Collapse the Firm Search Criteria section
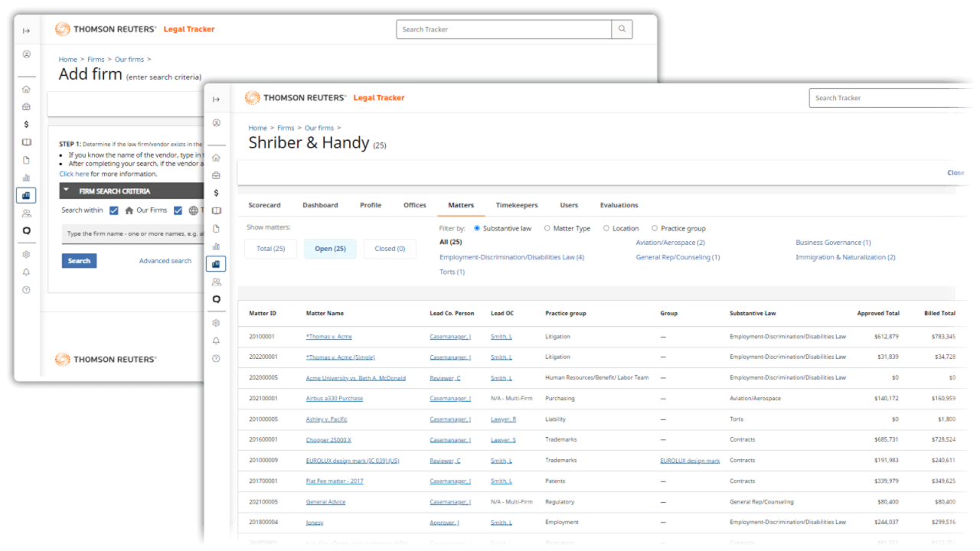The height and width of the screenshot is (551, 980). coord(67,191)
